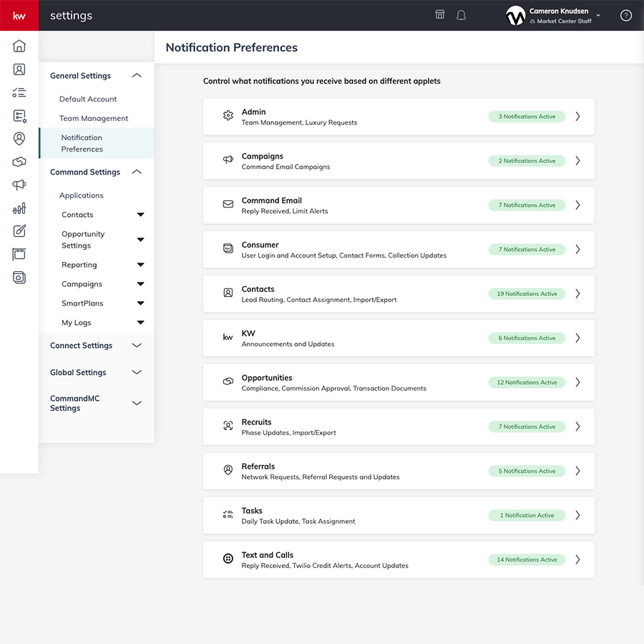
Task: Open the calendar-style icon in left rail
Action: coord(19,254)
